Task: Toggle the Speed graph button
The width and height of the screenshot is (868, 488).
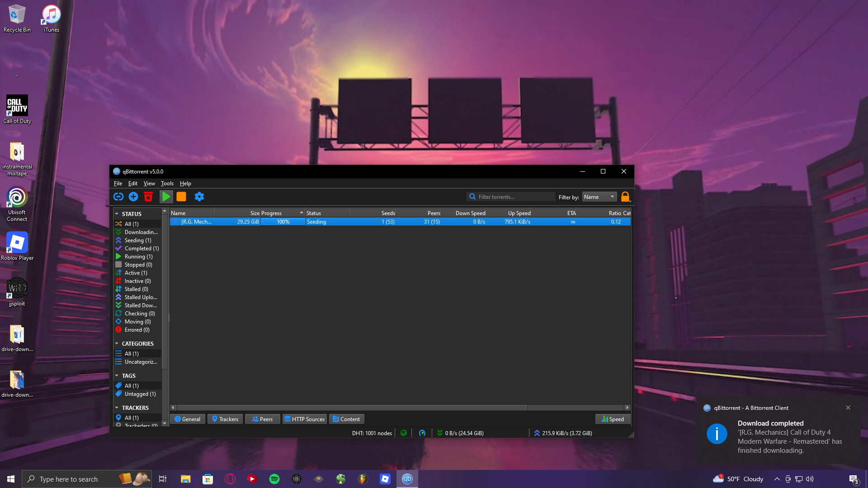Action: coord(613,419)
